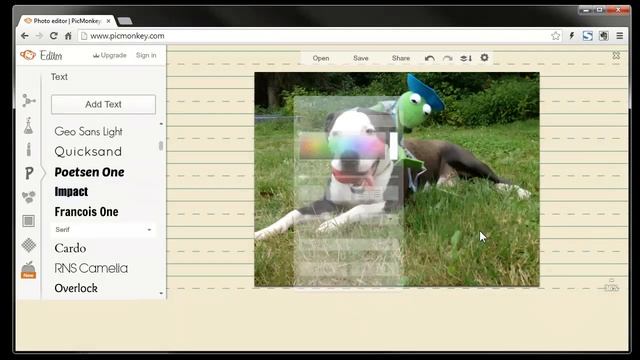Click the font list scrollbar thumb
This screenshot has width=640, height=360.
161,146
